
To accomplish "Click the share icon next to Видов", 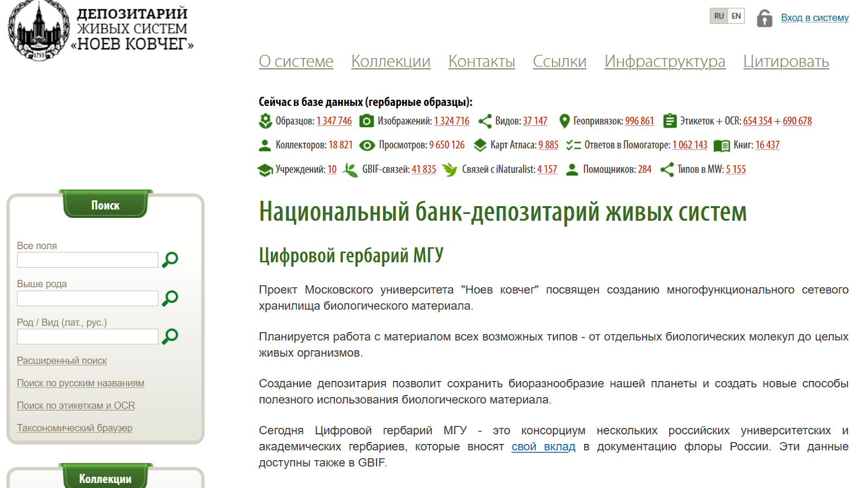I will (x=485, y=121).
